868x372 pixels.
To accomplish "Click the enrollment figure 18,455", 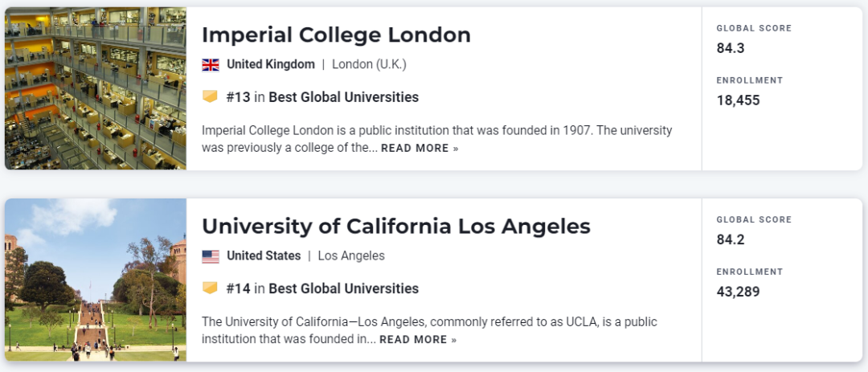I will tap(738, 100).
